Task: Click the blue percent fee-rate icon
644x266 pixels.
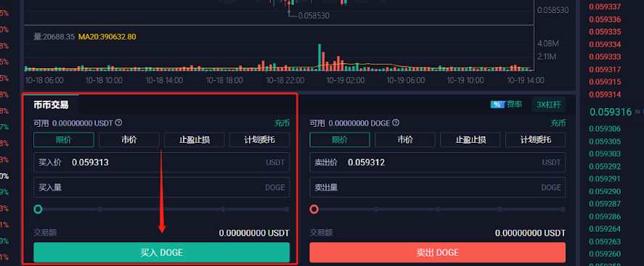Action: point(497,104)
